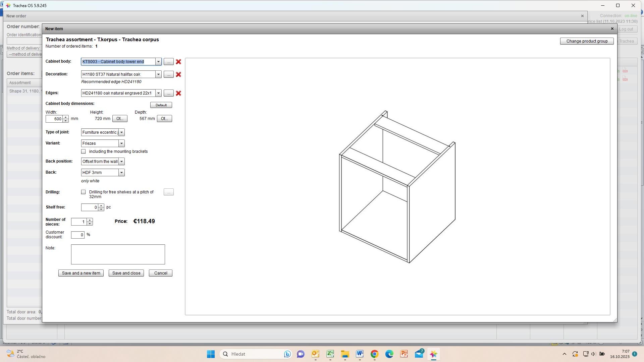
Task: Click the Shelf free quantity field
Action: [90, 207]
